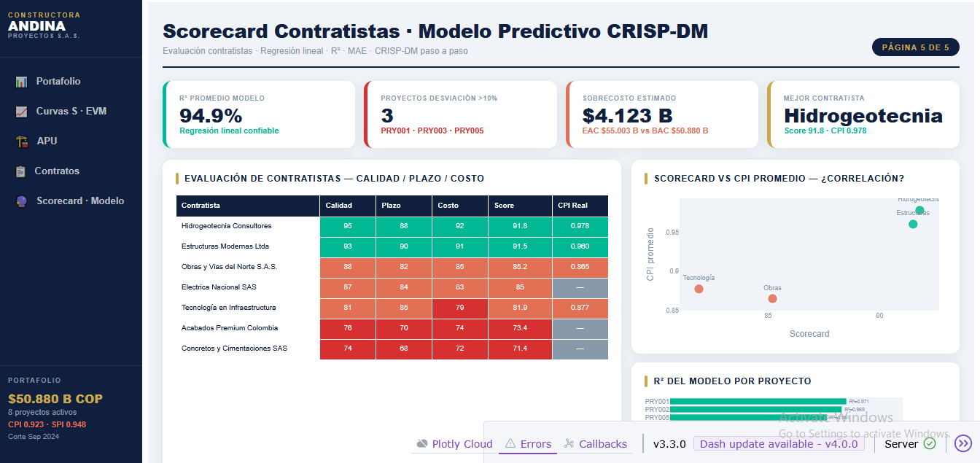
Task: Click the green server status checkmark icon
Action: click(928, 443)
